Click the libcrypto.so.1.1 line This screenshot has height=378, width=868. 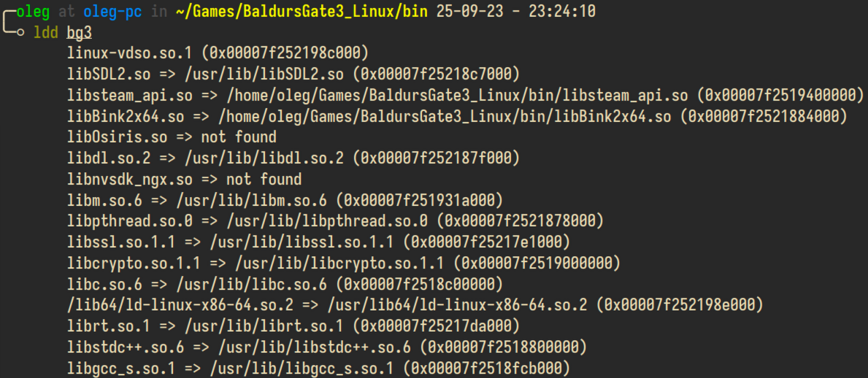[x=343, y=264]
